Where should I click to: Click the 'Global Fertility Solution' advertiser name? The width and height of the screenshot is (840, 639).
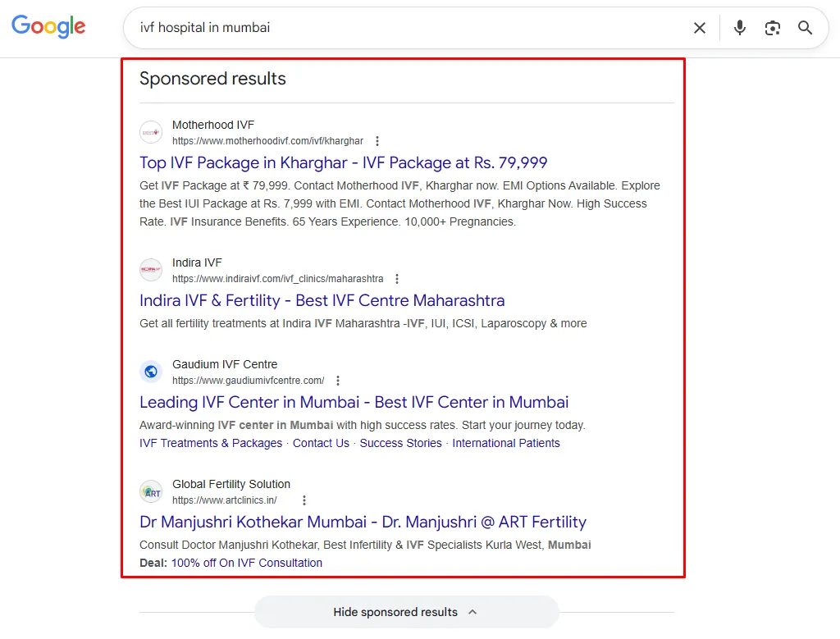[231, 484]
